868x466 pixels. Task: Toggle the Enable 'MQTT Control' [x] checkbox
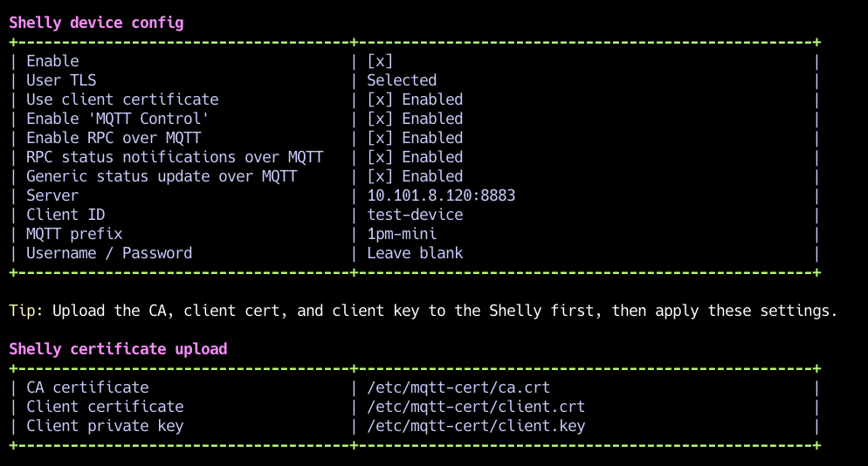click(x=380, y=119)
